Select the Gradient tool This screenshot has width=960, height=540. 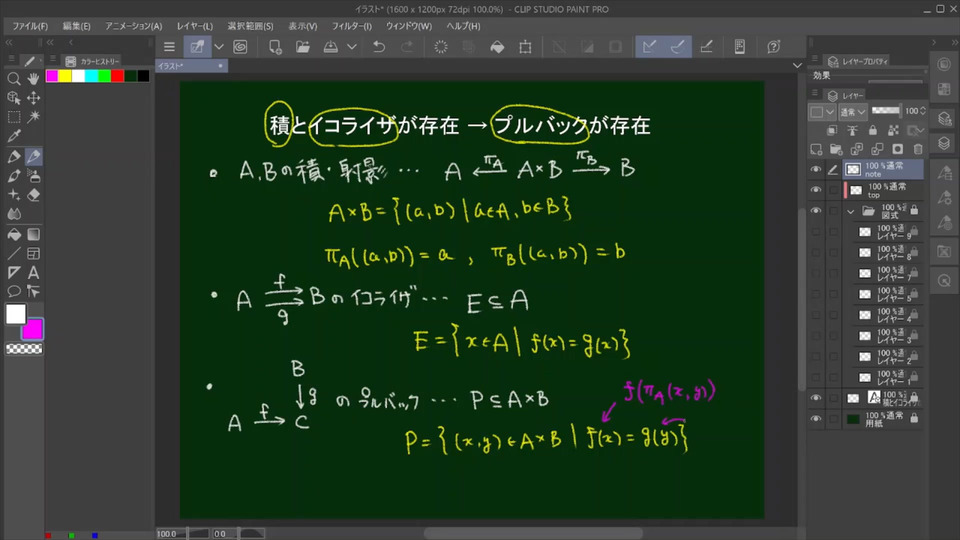coord(34,234)
